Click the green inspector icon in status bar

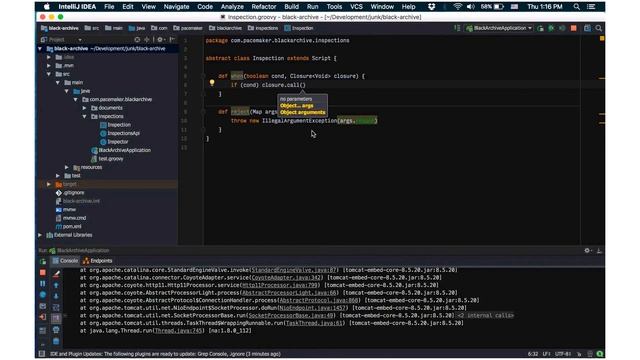coord(600,354)
